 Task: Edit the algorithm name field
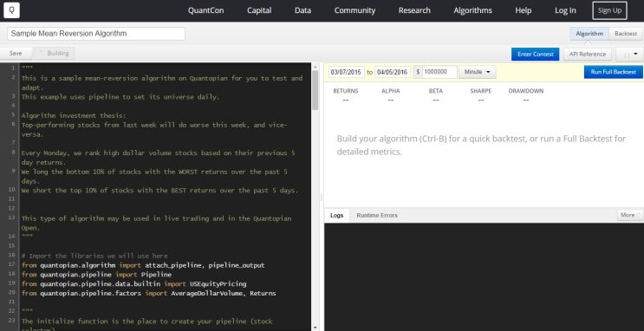coord(96,34)
